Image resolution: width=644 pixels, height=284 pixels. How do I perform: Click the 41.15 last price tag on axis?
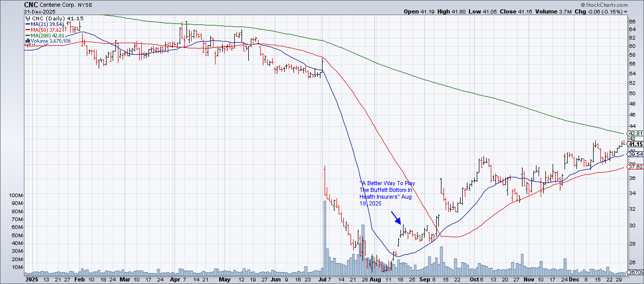click(636, 144)
